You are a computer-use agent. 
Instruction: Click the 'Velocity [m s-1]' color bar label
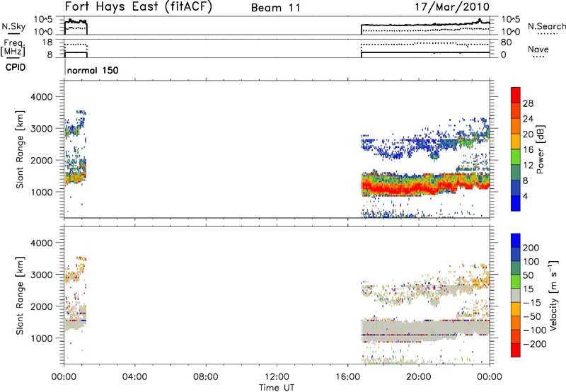553,295
